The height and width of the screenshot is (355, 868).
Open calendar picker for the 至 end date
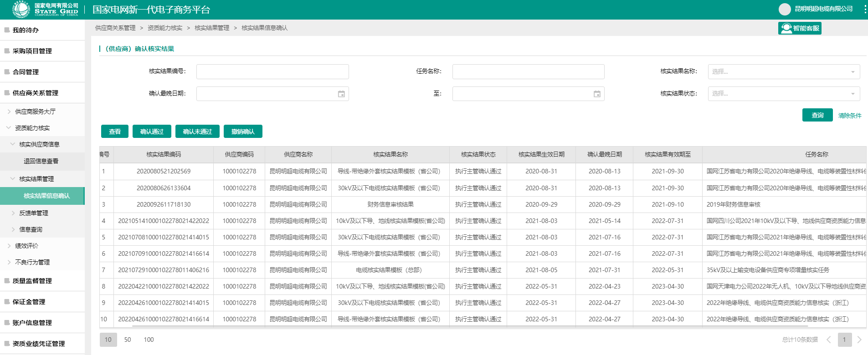[x=597, y=94]
